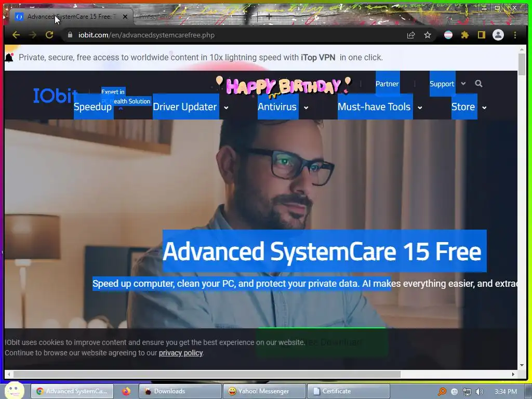532x399 pixels.
Task: Toggle the browser side panel icon
Action: tap(482, 35)
